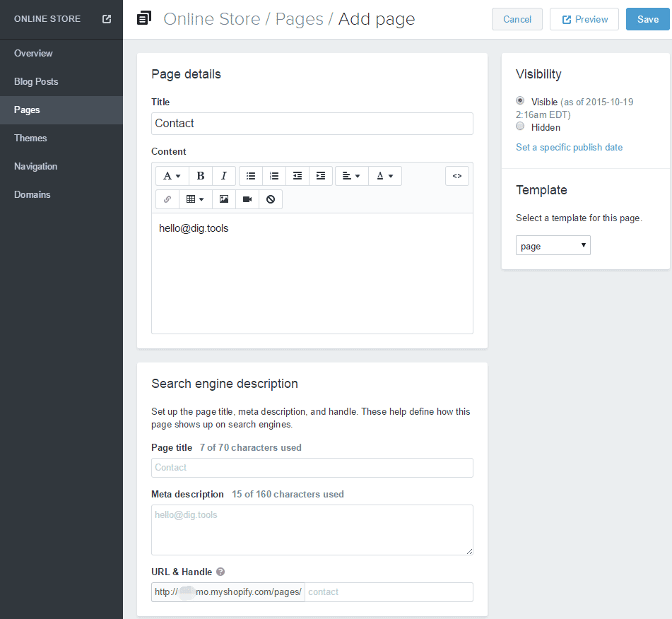The height and width of the screenshot is (619, 672).
Task: Insert a bulleted list
Action: point(251,176)
